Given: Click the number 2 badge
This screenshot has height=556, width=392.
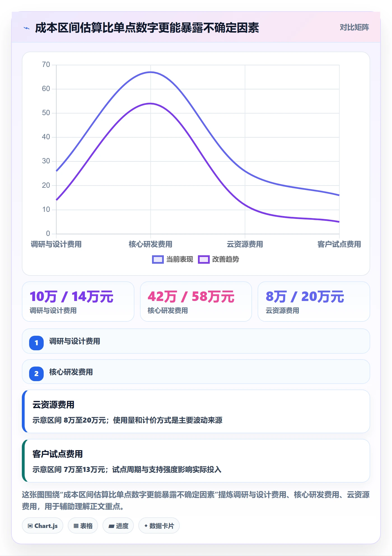Looking at the screenshot, I should (36, 374).
